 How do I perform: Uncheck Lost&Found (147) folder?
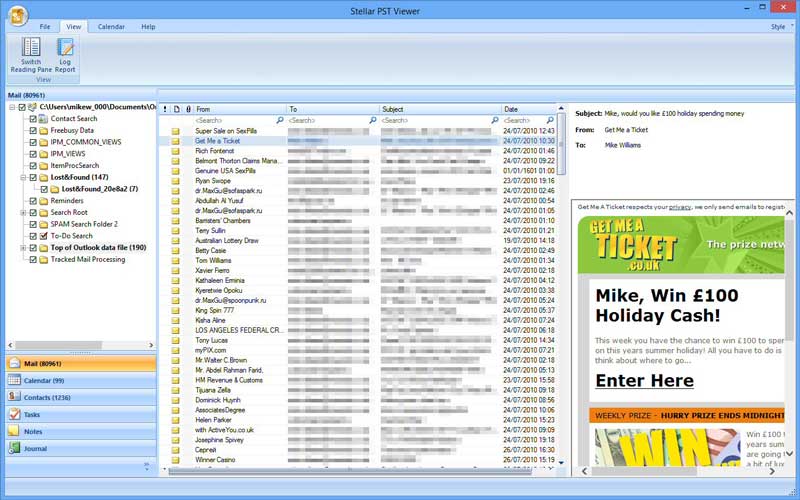(33, 178)
